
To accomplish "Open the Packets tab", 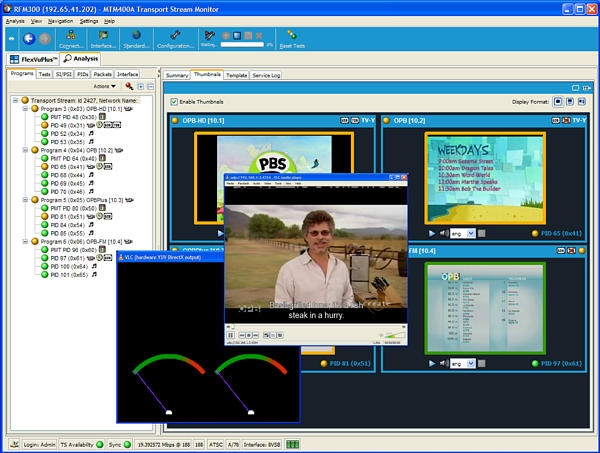I will (x=103, y=74).
